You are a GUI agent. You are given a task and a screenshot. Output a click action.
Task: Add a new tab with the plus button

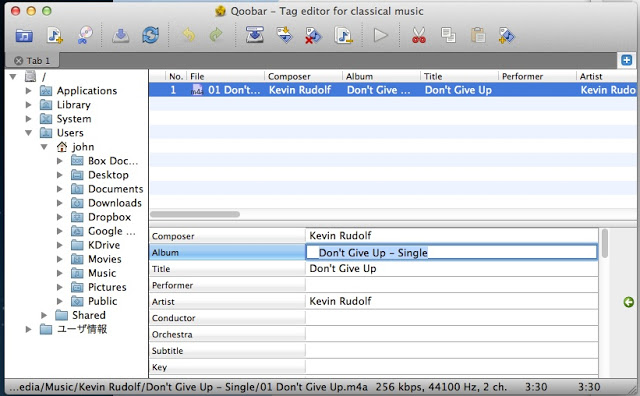(627, 60)
